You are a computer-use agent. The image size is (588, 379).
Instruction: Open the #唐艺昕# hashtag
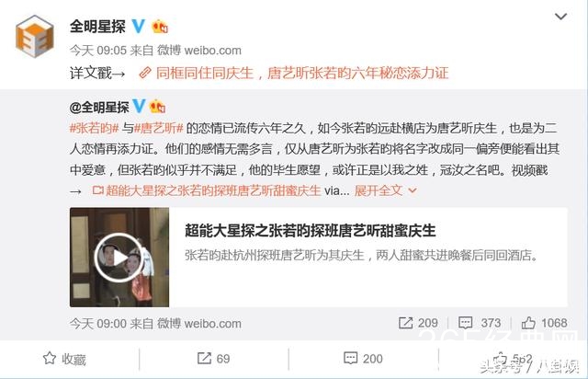coord(159,129)
